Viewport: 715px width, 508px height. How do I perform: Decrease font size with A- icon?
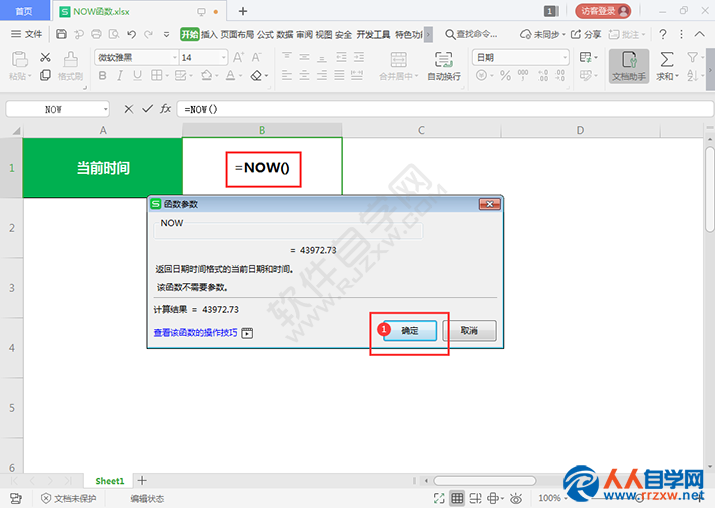tap(257, 57)
